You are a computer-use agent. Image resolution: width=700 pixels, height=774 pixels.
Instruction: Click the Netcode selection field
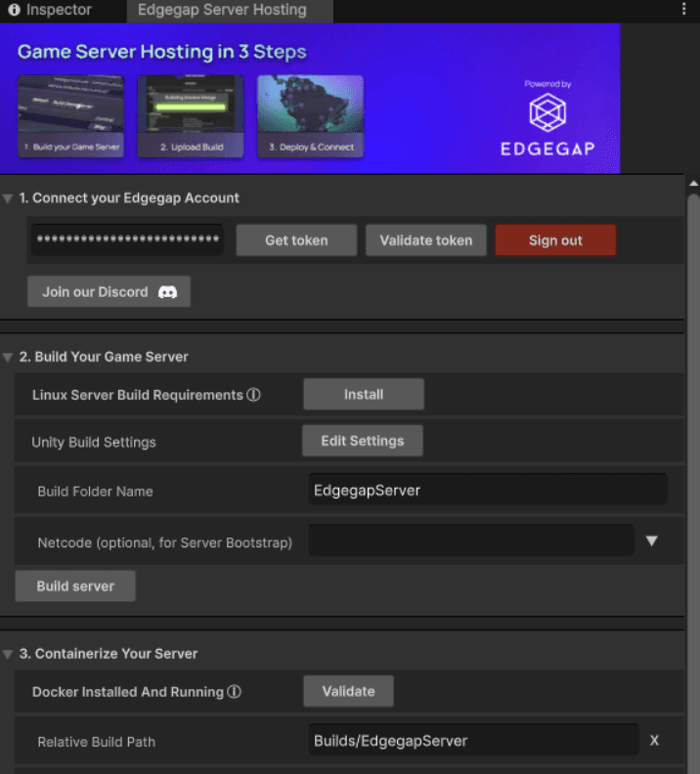click(x=471, y=540)
